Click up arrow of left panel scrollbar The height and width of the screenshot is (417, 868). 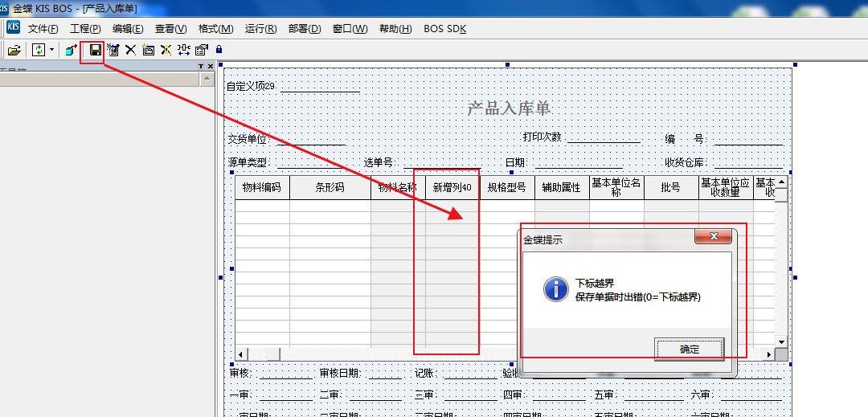point(207,80)
